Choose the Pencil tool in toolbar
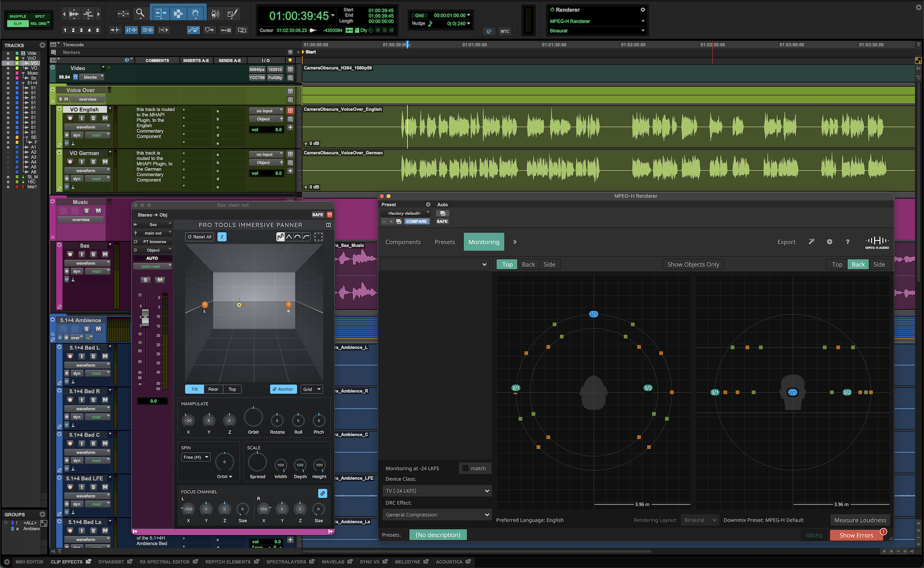The image size is (924, 568). [x=233, y=13]
